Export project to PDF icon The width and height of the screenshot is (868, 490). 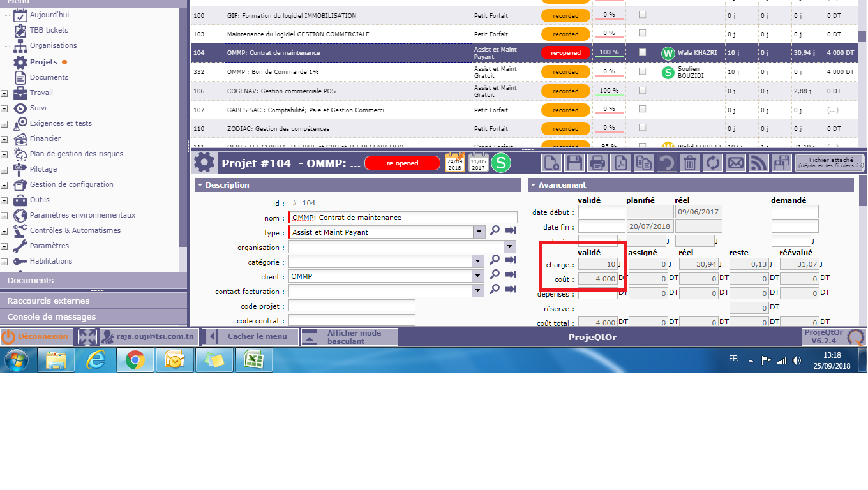(620, 163)
